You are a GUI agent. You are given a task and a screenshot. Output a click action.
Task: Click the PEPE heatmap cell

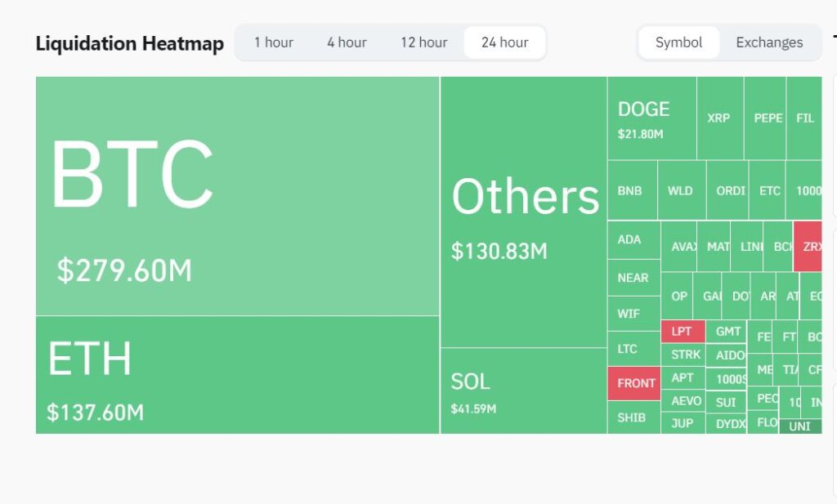tap(766, 118)
